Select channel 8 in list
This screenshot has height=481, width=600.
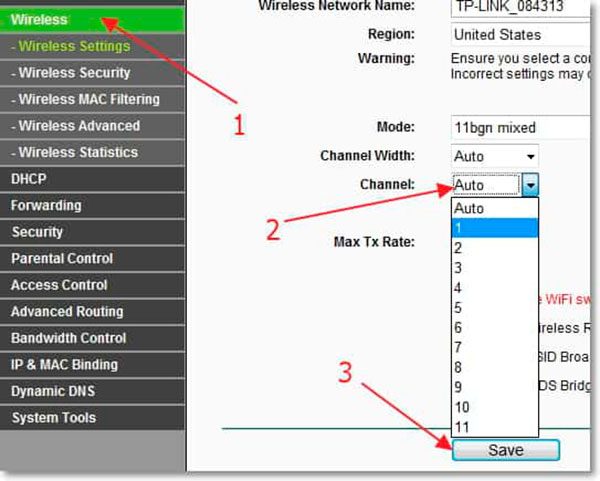[495, 367]
